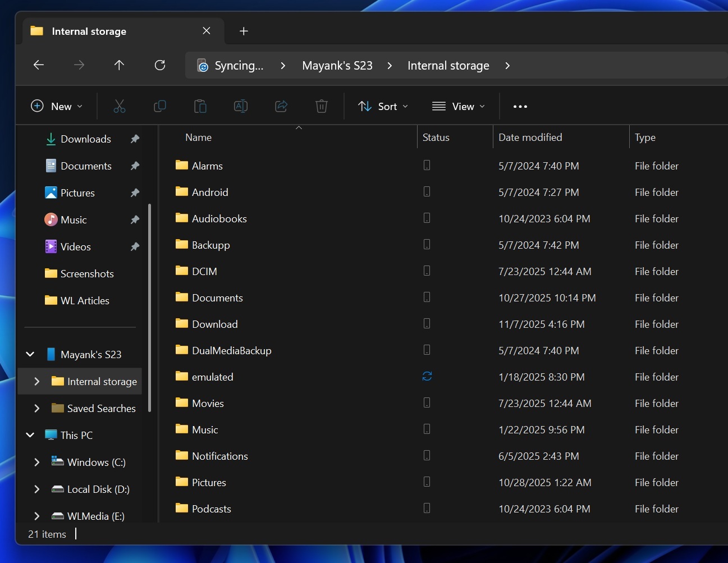The width and height of the screenshot is (728, 563).
Task: Navigate to Mayank's S23 via breadcrumb
Action: 337,65
